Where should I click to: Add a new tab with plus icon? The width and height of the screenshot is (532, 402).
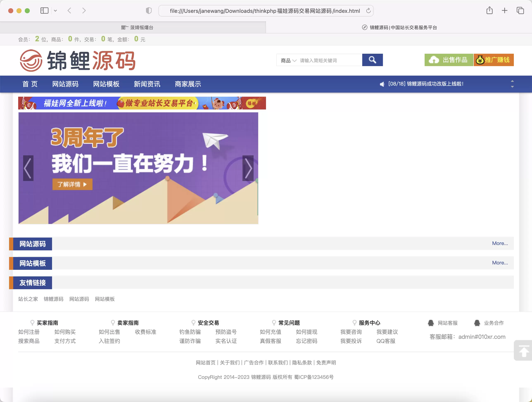pyautogui.click(x=505, y=11)
